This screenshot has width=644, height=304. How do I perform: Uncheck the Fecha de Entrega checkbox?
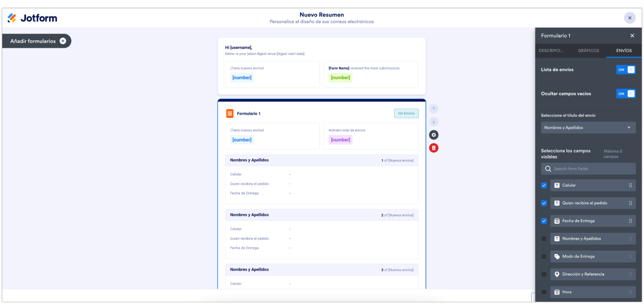pyautogui.click(x=544, y=221)
